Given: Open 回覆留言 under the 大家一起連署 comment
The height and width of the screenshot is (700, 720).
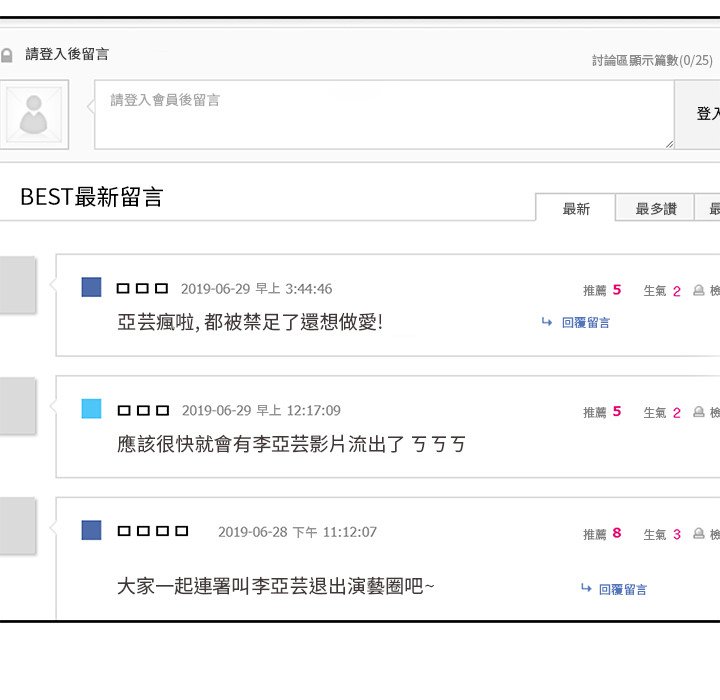Looking at the screenshot, I should [622, 590].
